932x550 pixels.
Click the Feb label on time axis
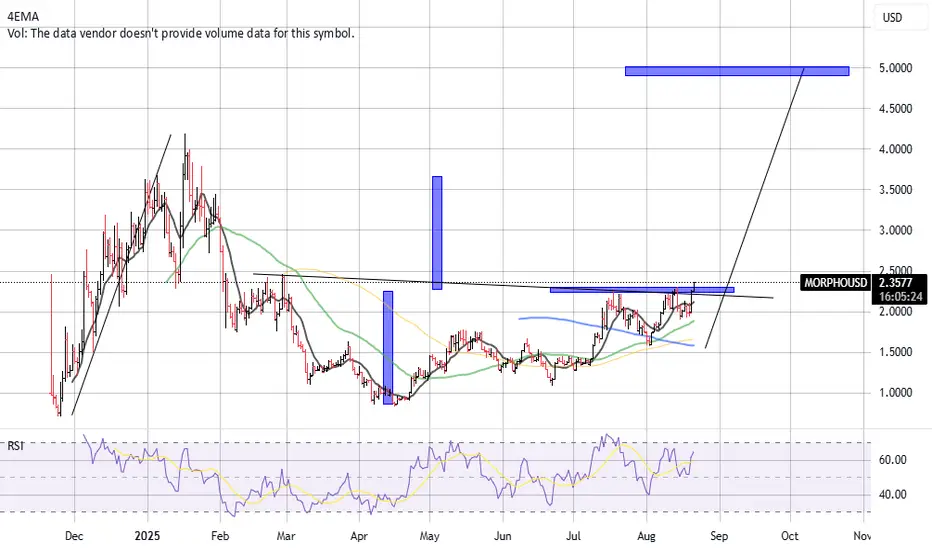pos(220,536)
